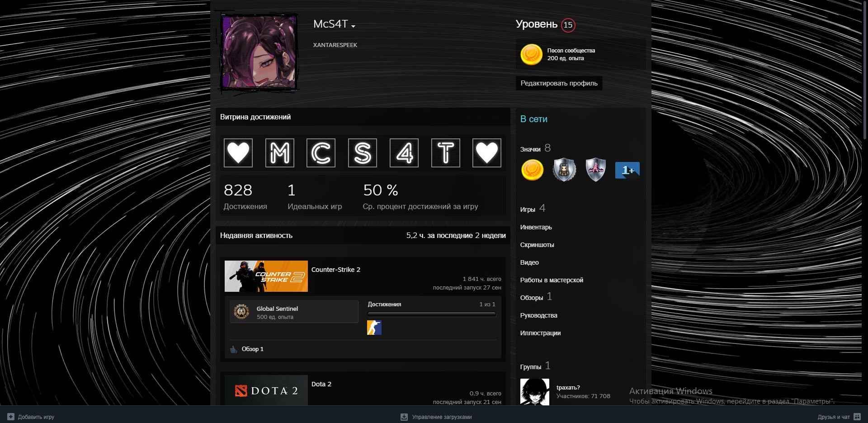Open the level 15 badge circle

point(568,25)
